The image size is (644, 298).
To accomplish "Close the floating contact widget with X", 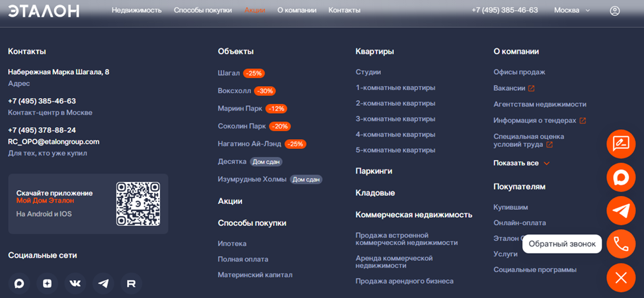I will click(x=621, y=277).
